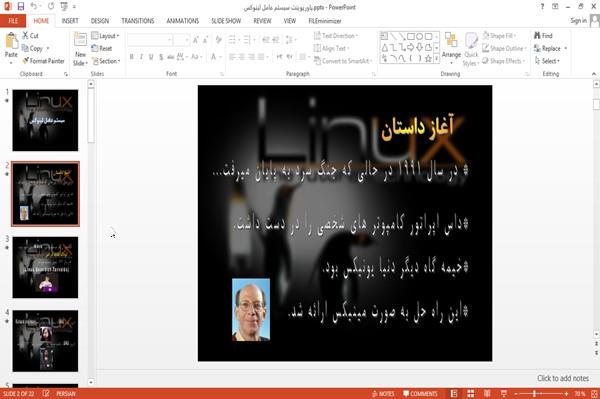Switch to the INSERT tab
The image size is (600, 399).
tap(70, 21)
